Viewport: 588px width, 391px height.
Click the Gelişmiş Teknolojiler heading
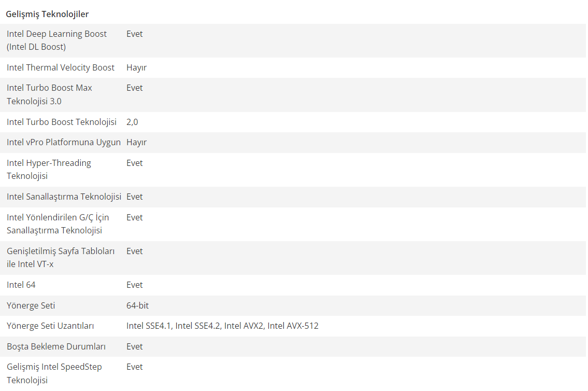point(47,14)
